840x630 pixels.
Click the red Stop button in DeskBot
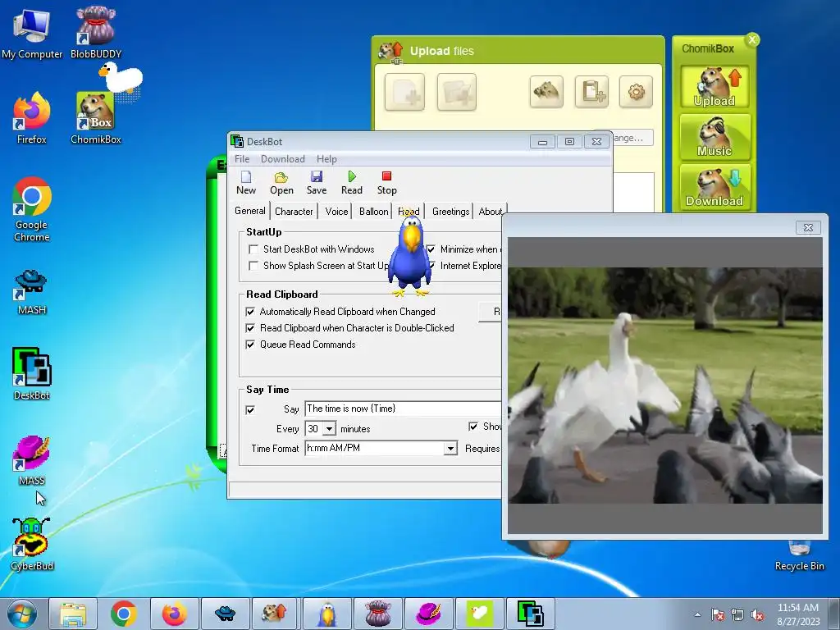coord(387,183)
